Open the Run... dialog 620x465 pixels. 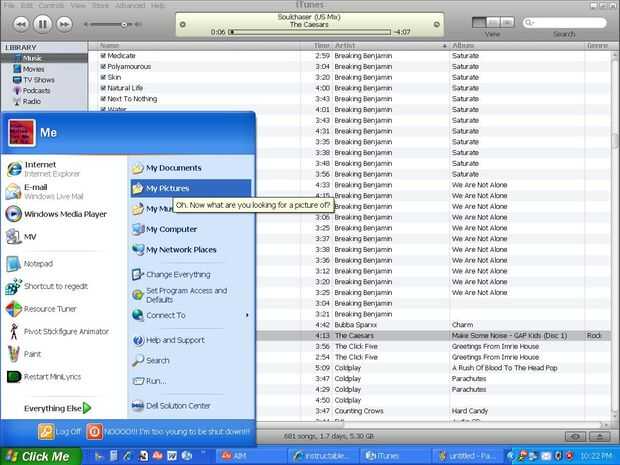click(x=191, y=381)
